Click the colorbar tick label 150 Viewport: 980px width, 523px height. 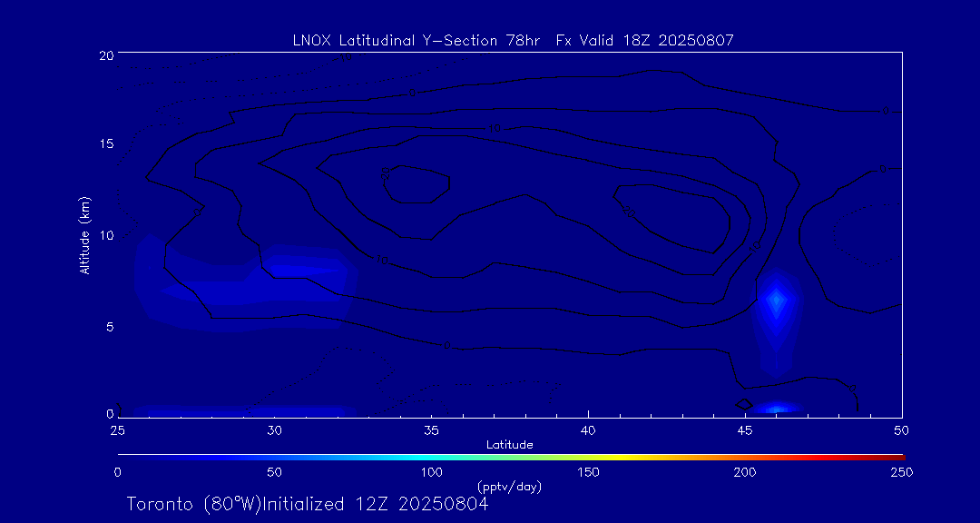click(x=588, y=472)
